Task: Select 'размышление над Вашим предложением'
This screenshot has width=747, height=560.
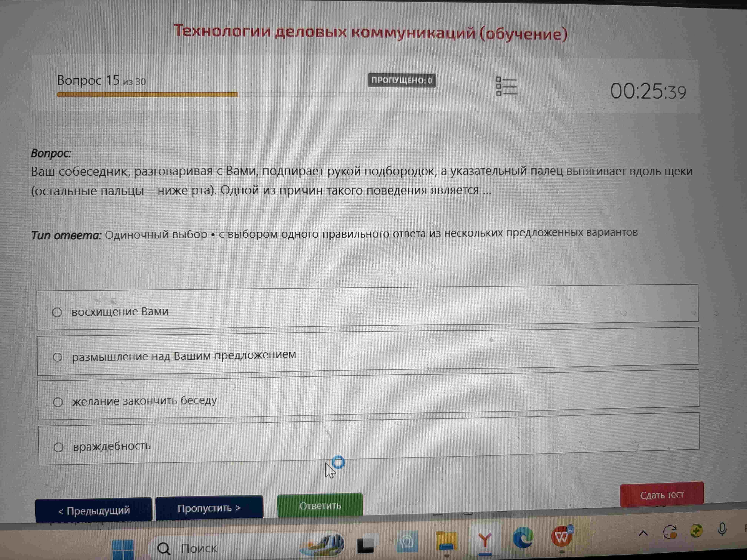Action: (368, 351)
